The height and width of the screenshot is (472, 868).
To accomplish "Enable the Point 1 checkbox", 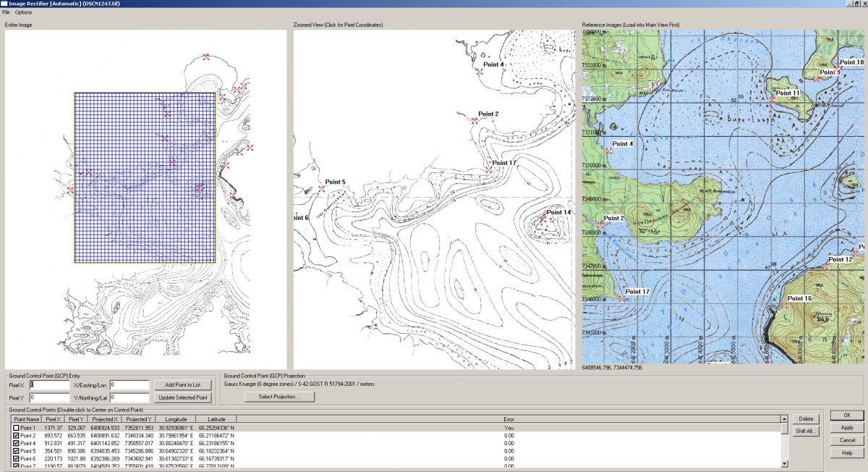I will pyautogui.click(x=16, y=428).
